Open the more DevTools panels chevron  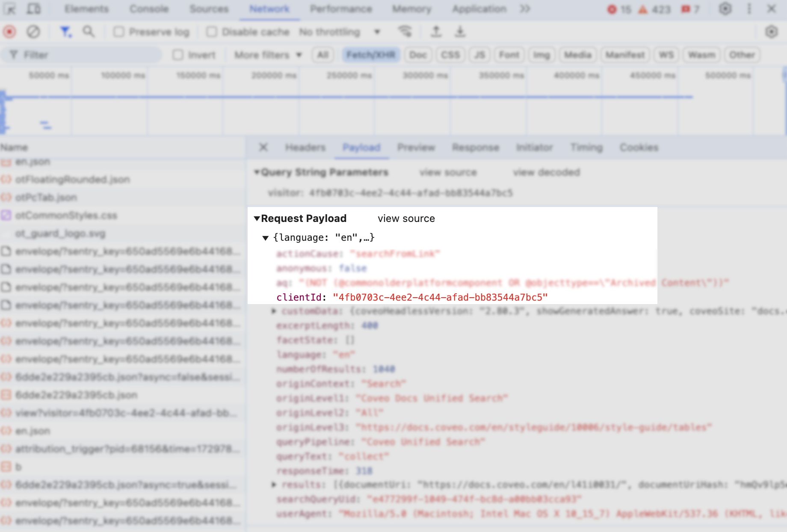click(x=525, y=9)
